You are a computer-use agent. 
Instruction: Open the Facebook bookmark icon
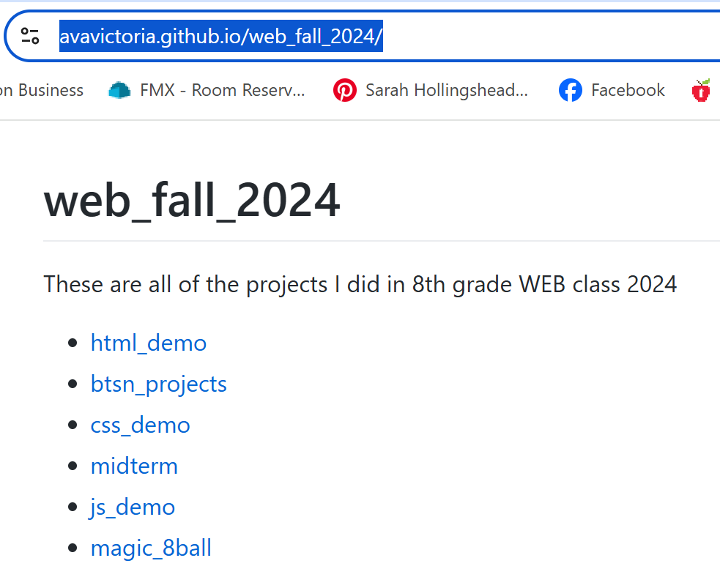(571, 90)
